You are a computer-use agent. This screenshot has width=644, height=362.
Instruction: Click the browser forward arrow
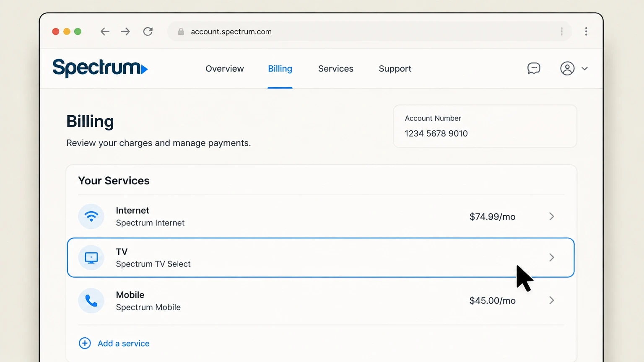coord(125,31)
